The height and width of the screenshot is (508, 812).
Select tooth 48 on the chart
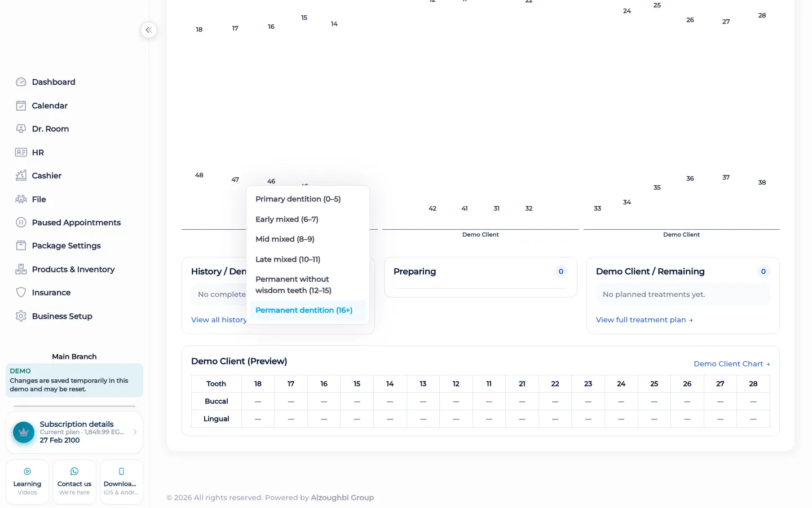[199, 175]
